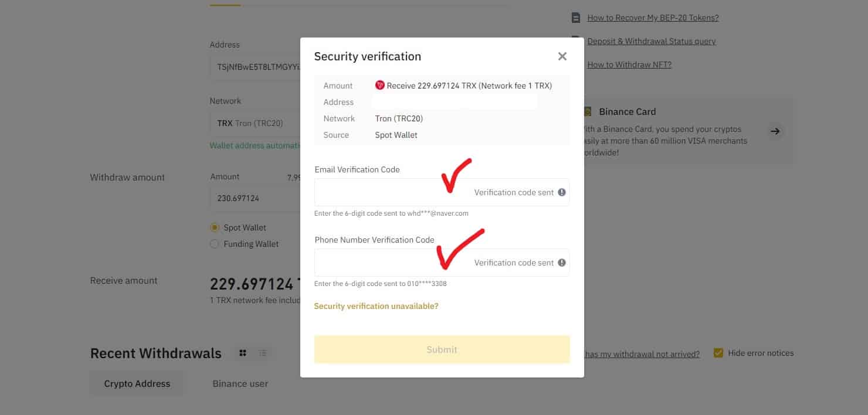Switch Recent Withdrawals to grid view
This screenshot has height=415, width=868.
243,353
